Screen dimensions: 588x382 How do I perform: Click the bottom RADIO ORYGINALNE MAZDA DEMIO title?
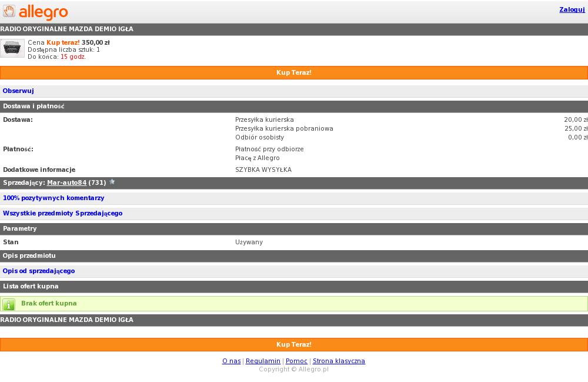coord(67,320)
